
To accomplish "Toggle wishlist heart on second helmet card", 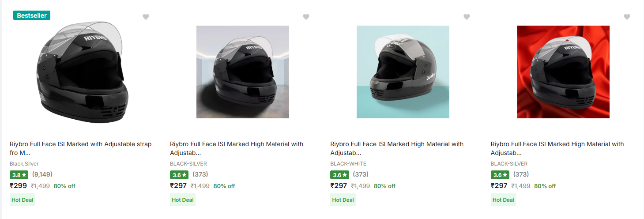I will tap(306, 17).
